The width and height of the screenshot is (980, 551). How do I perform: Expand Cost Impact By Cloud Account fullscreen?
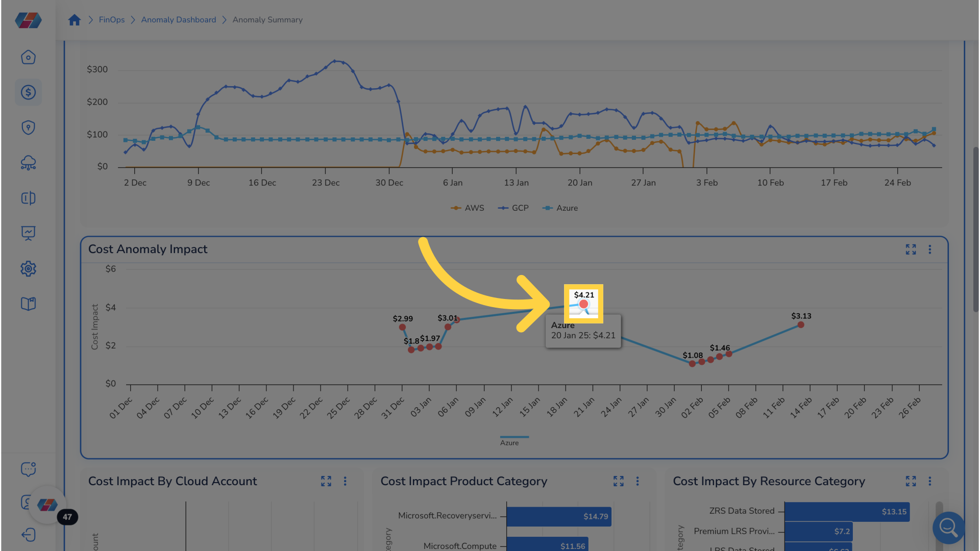[x=326, y=481]
